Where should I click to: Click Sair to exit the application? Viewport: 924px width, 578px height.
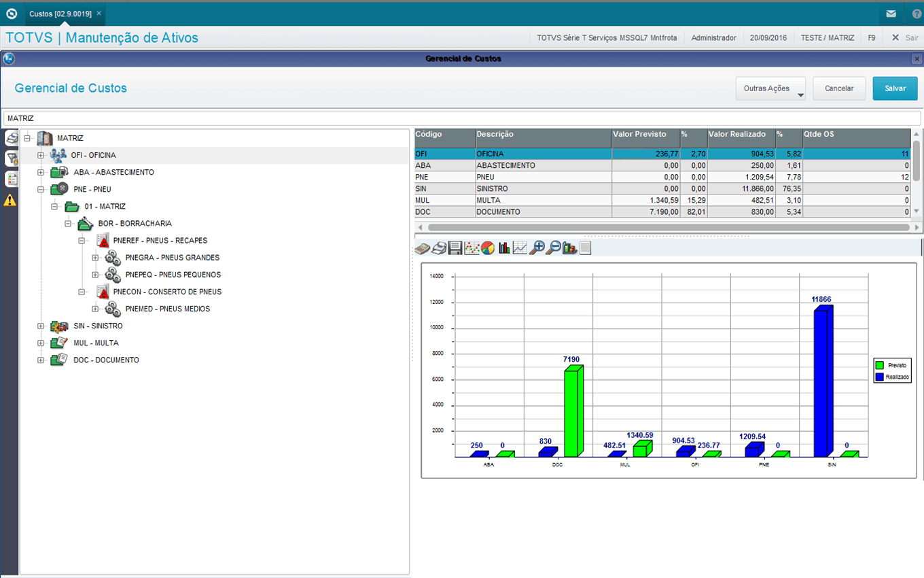(x=905, y=38)
